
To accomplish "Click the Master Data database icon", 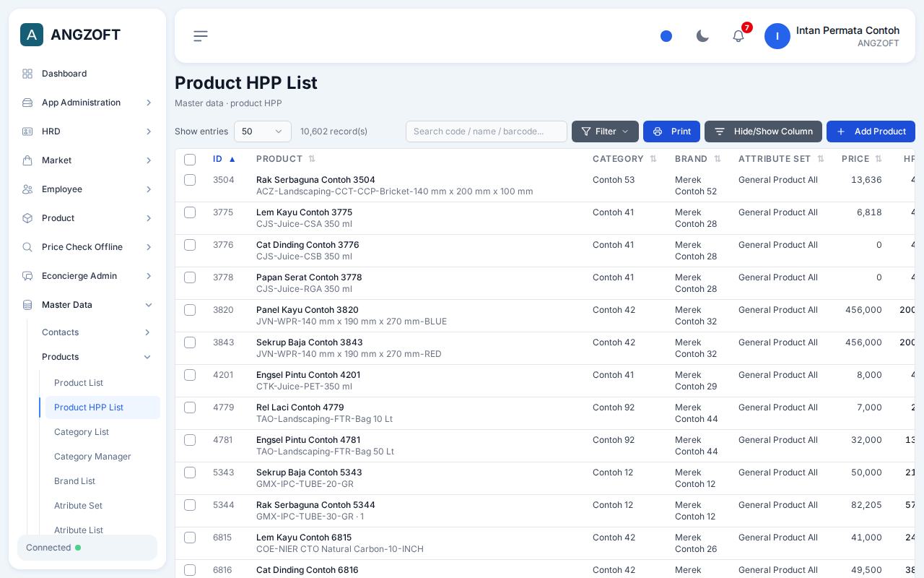I will [x=27, y=305].
